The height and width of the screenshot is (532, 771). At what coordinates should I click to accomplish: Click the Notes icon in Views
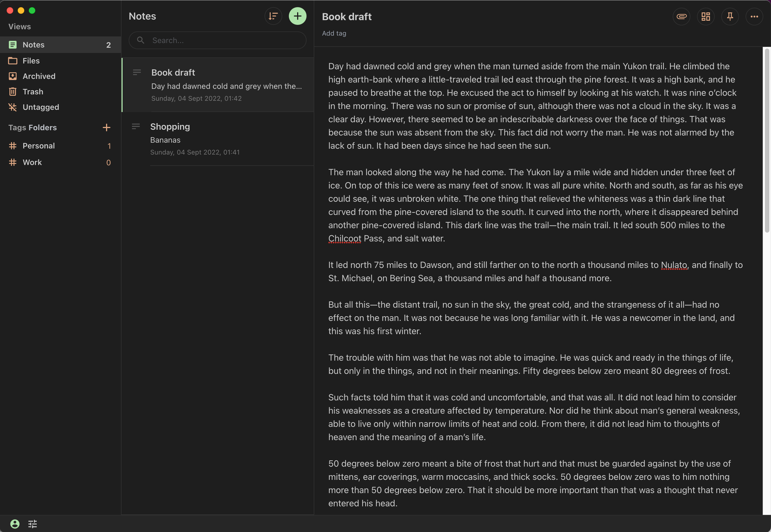[x=13, y=44]
